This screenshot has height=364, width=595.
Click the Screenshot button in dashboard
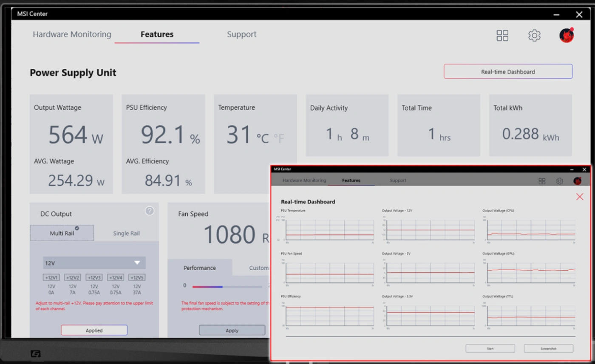coord(548,348)
